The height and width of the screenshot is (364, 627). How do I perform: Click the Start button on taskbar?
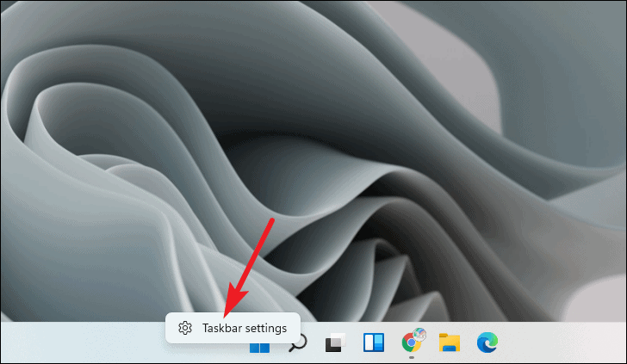pos(259,347)
